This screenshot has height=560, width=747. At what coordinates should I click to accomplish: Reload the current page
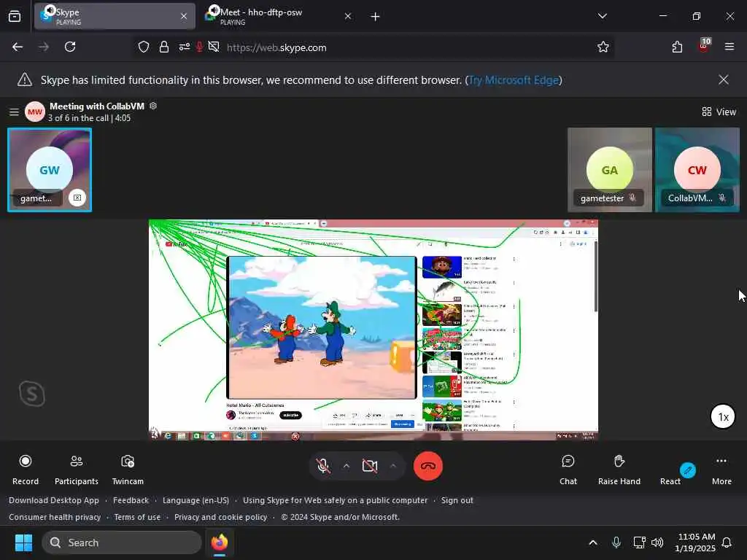coord(70,47)
